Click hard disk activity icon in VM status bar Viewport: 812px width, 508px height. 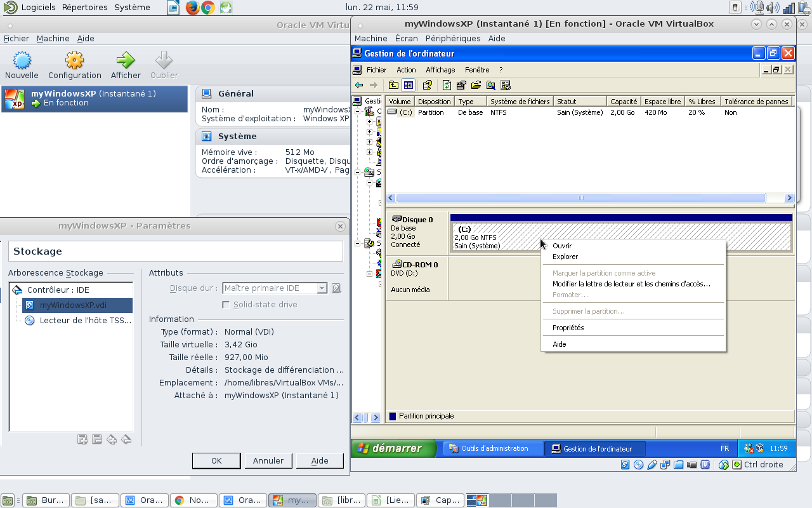point(625,465)
